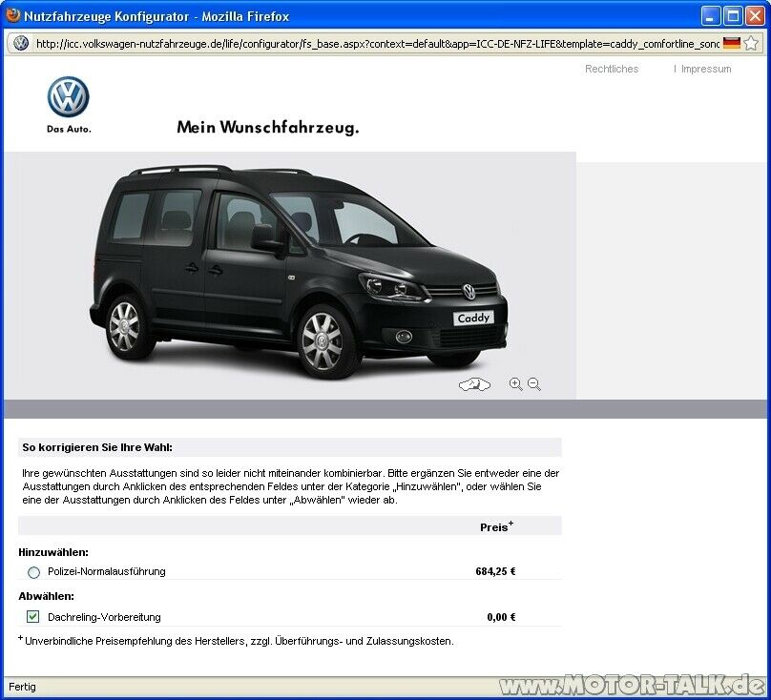Click the German flag icon in address bar
Viewport: 771px width, 700px height.
pos(732,43)
